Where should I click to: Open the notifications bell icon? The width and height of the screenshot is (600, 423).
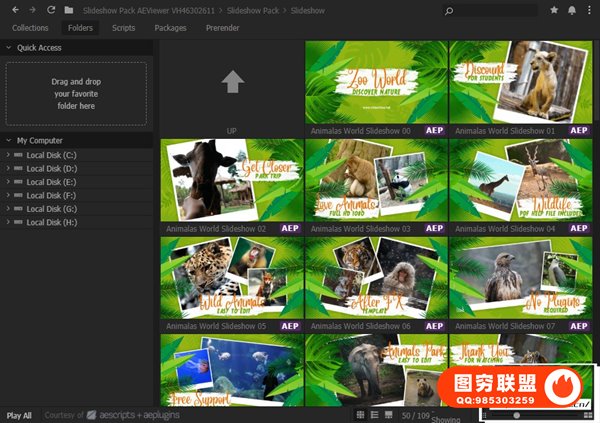pyautogui.click(x=572, y=10)
